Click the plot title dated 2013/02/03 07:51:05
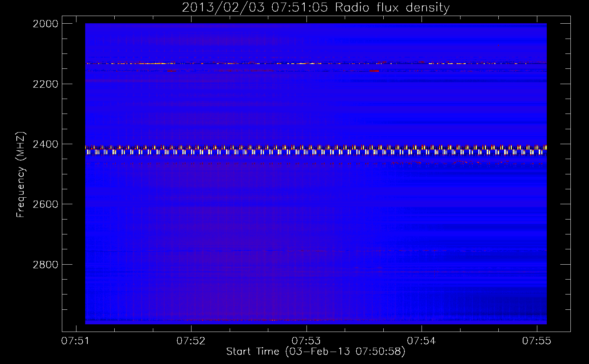This screenshot has width=589, height=364. [316, 8]
